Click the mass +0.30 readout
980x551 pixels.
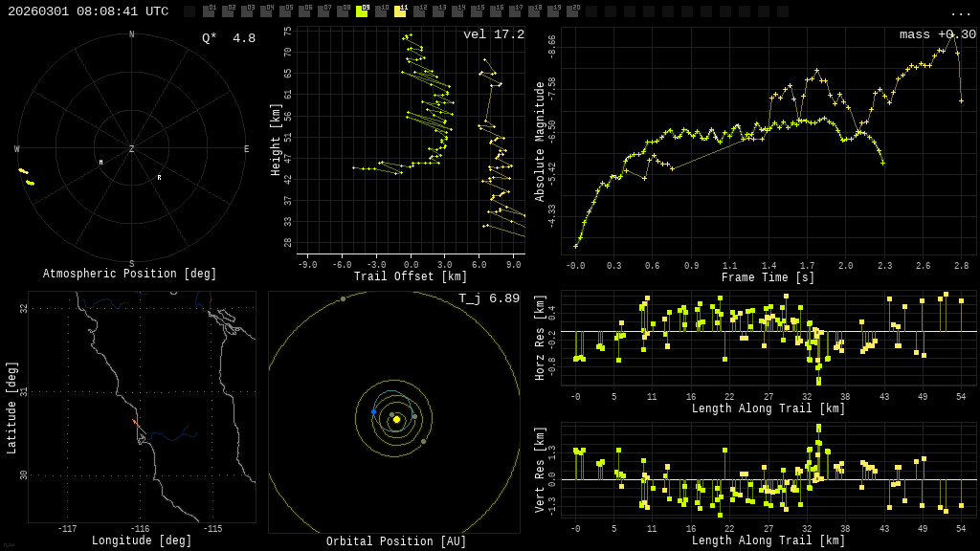pyautogui.click(x=937, y=35)
